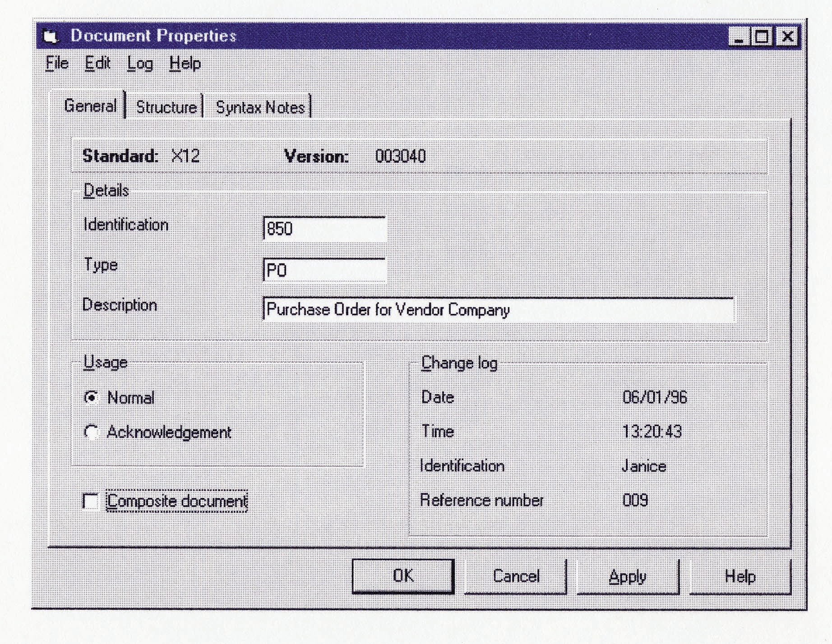
Task: Select the Acknowledgement usage option
Action: 91,432
